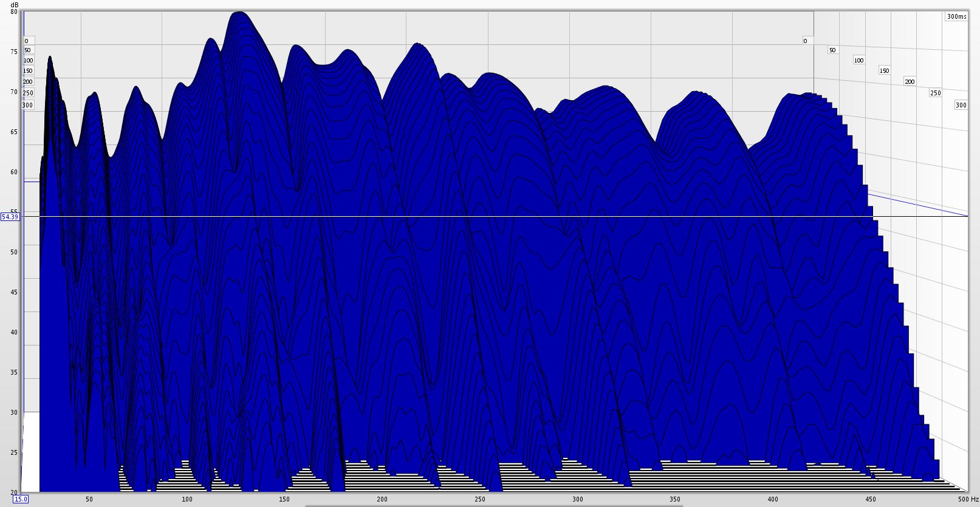Click the 15.0 start frequency box
The image size is (980, 507).
pyautogui.click(x=21, y=499)
